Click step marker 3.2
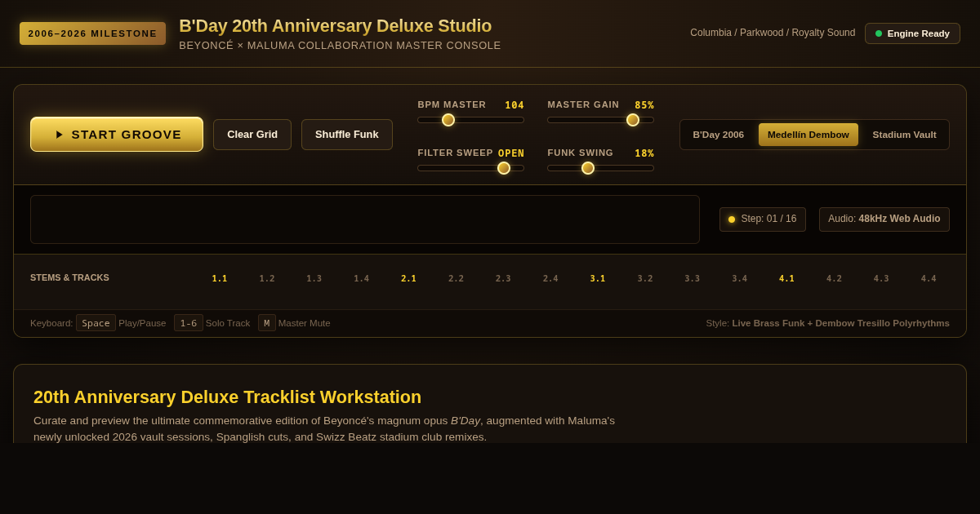980x514 pixels. pos(645,279)
